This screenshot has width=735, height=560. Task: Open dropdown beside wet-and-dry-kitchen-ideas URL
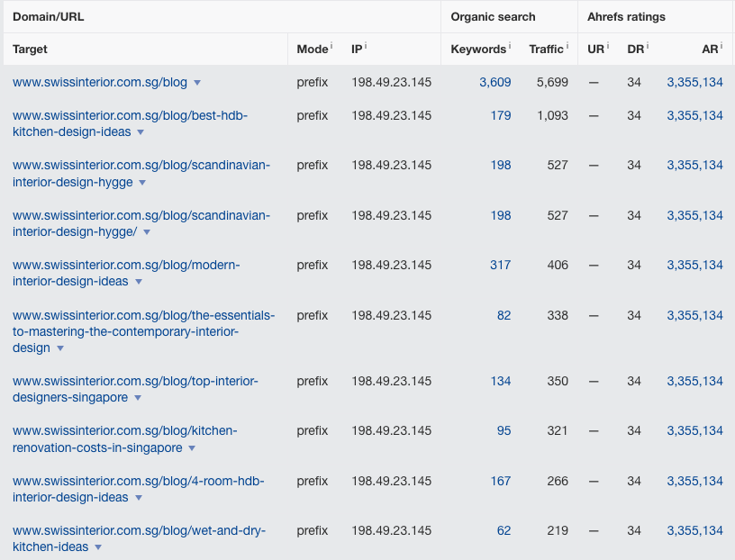(x=98, y=547)
